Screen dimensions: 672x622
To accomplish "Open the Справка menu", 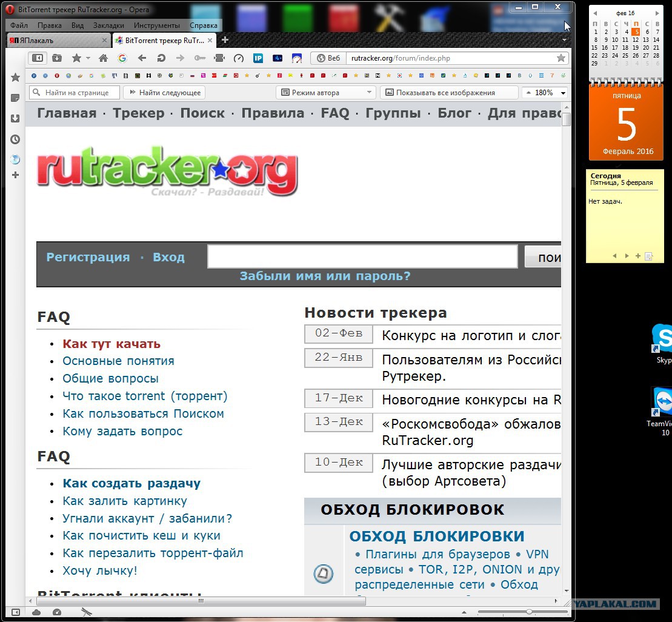I will 204,25.
